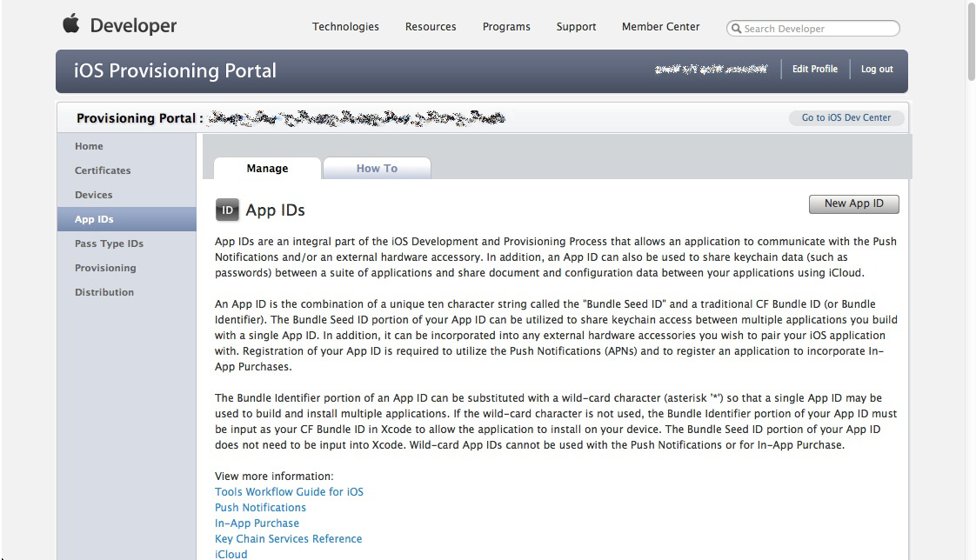The width and height of the screenshot is (976, 560).
Task: Click the App IDs badge icon
Action: pyautogui.click(x=227, y=210)
